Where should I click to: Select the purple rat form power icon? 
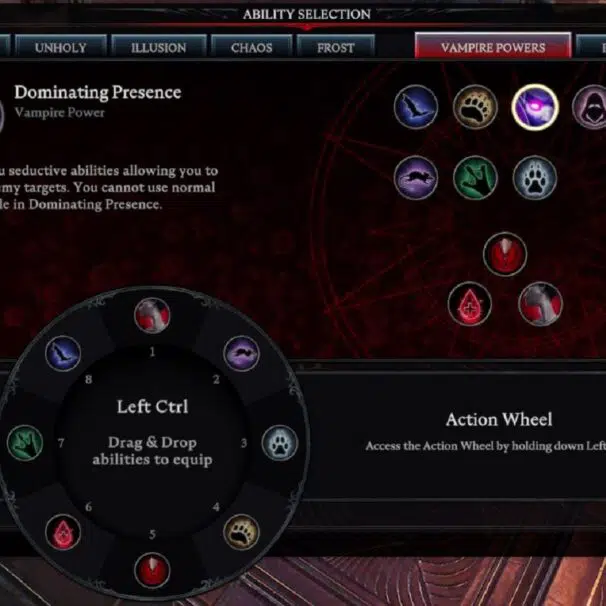coord(416,178)
